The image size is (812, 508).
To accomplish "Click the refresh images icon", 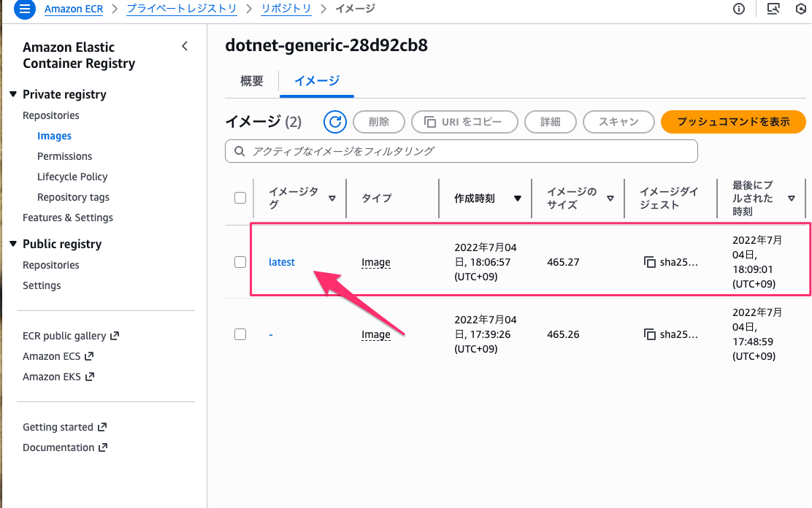I will [x=334, y=122].
